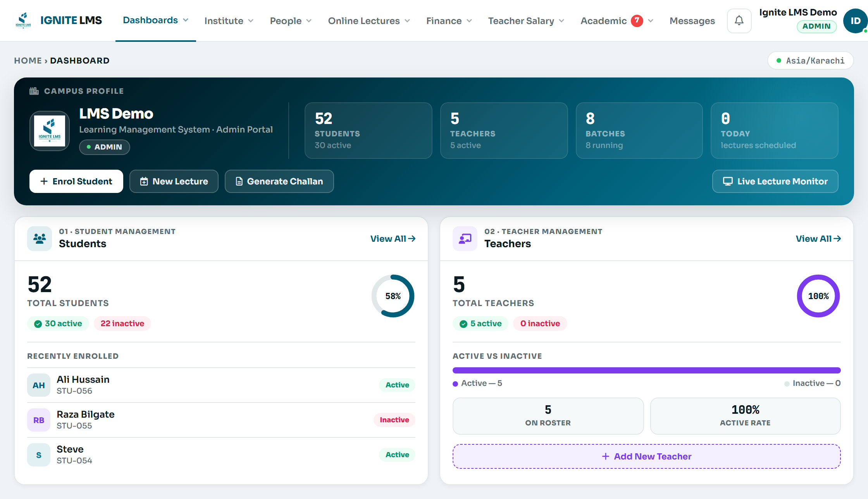This screenshot has width=868, height=499.
Task: Open View All for Teachers
Action: (x=818, y=239)
